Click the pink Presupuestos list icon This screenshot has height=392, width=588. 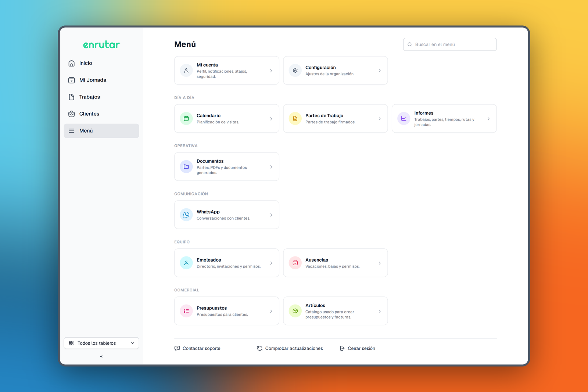coord(186,311)
